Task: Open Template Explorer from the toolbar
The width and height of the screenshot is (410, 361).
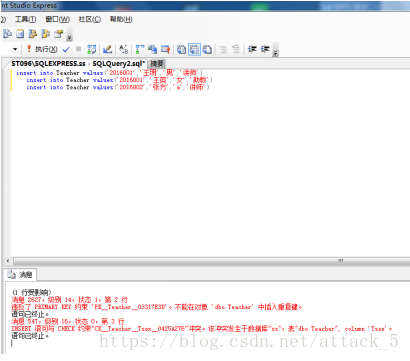Action: click(46, 34)
